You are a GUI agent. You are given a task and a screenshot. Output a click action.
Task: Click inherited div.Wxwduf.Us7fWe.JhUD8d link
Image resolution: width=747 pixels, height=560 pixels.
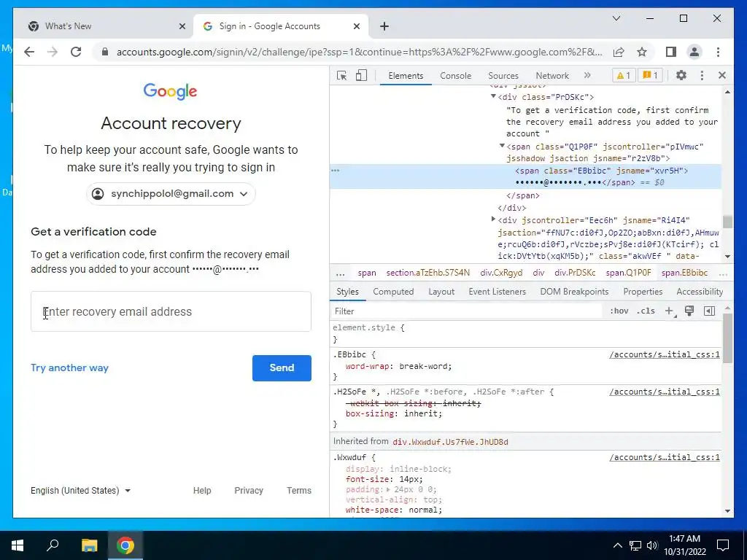[450, 442]
